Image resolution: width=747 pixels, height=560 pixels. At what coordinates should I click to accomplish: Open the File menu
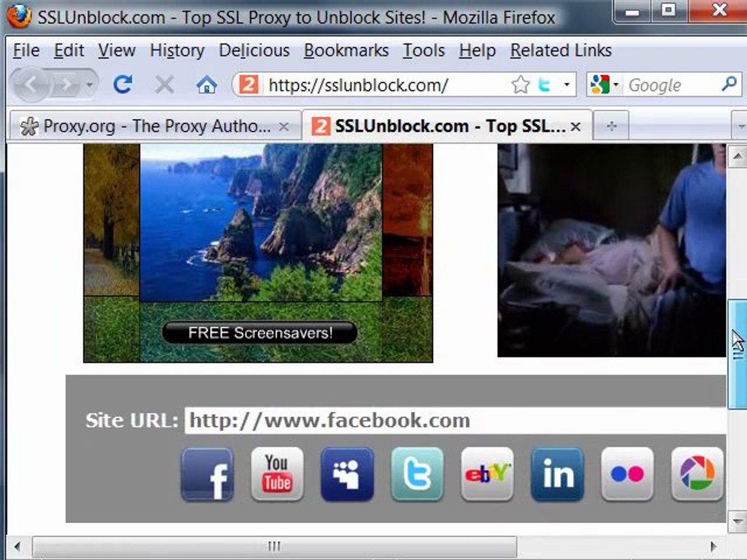pyautogui.click(x=26, y=50)
